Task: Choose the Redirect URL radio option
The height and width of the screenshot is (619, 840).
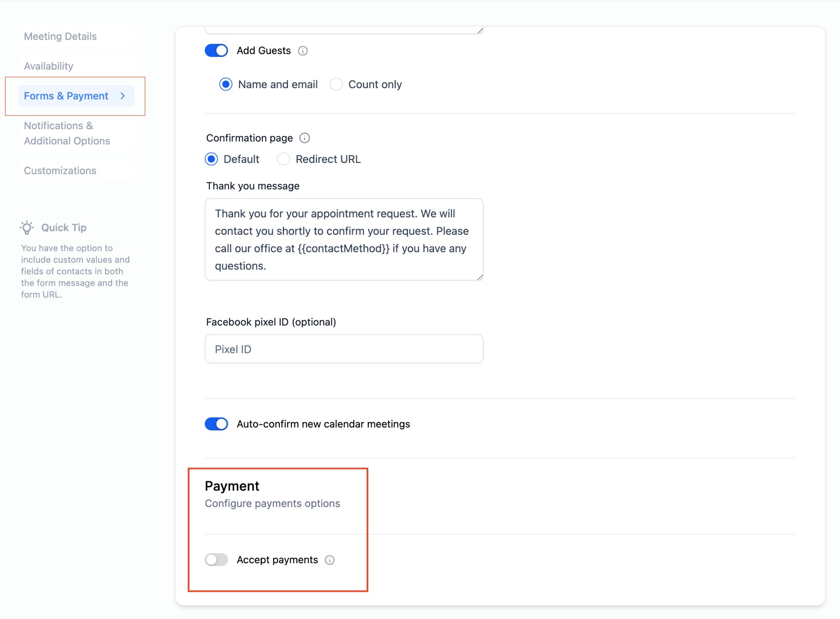Action: [283, 159]
